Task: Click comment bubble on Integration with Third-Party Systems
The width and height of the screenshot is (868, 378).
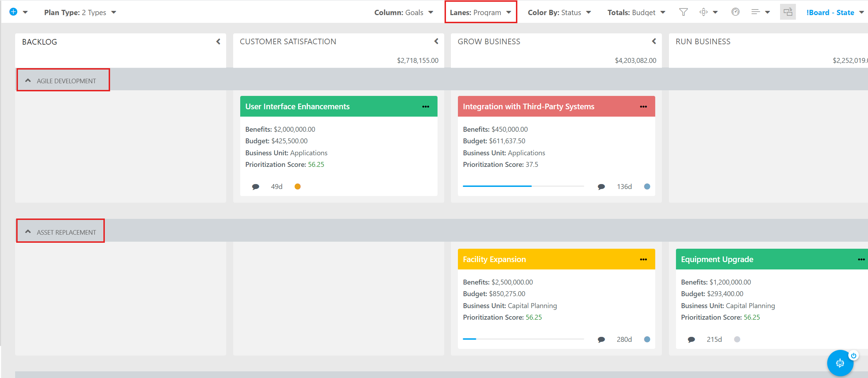Action: point(601,187)
